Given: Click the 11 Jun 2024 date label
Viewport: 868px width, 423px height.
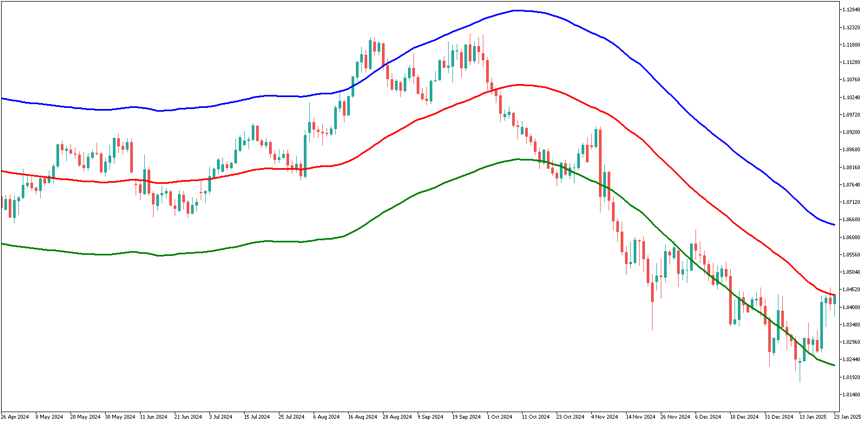Looking at the screenshot, I should click(x=154, y=417).
